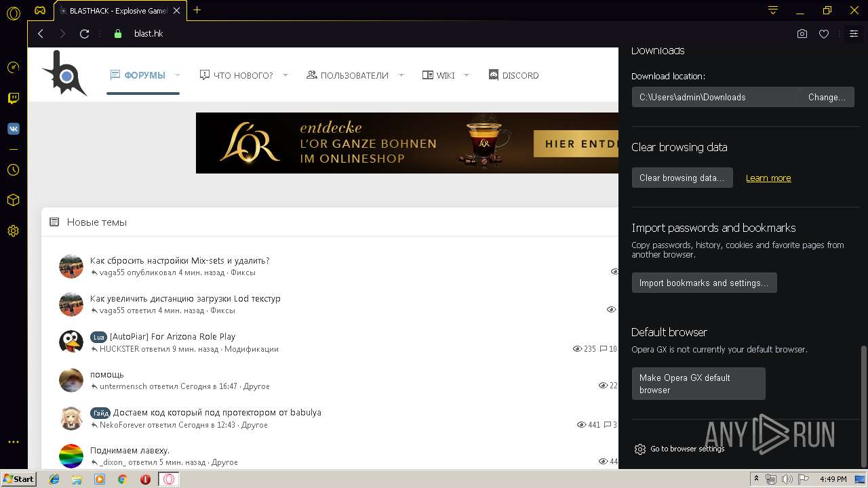The height and width of the screenshot is (488, 868).
Task: Open the Opera menu logo
Action: pyautogui.click(x=13, y=12)
